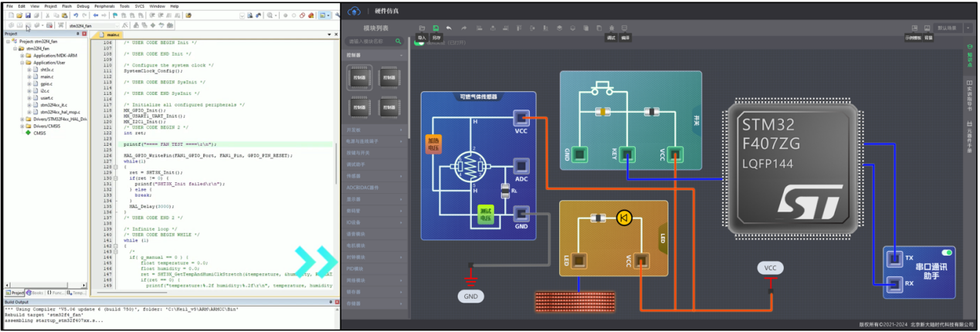Click the Save icon in Keil toolbar
Viewport: 980px width, 332px height.
click(x=29, y=15)
